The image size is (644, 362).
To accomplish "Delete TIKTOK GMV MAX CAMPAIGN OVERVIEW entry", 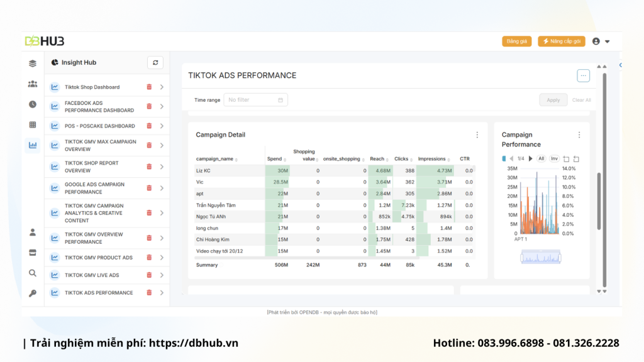I will pos(149,145).
